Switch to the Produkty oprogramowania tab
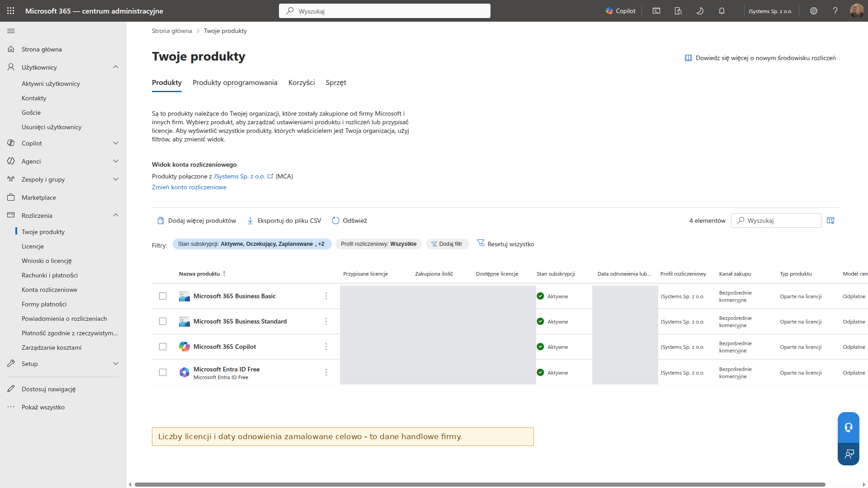 (235, 83)
